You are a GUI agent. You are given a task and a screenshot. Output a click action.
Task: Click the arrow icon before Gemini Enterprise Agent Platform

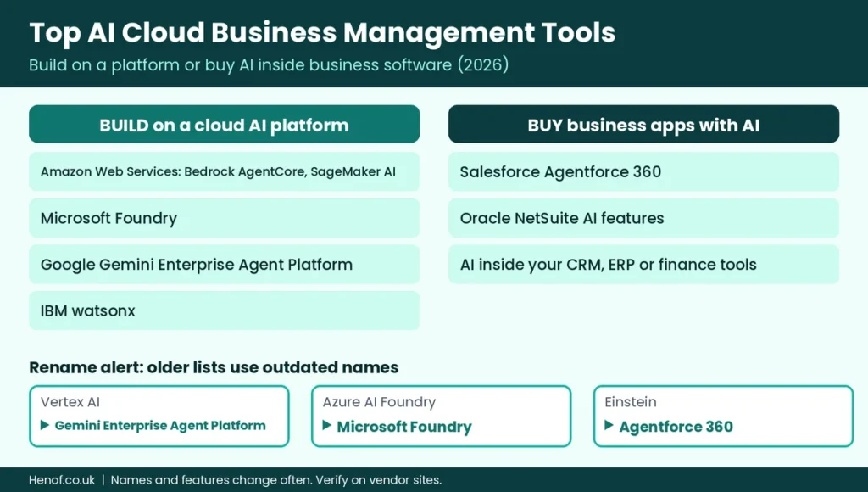[x=45, y=425]
